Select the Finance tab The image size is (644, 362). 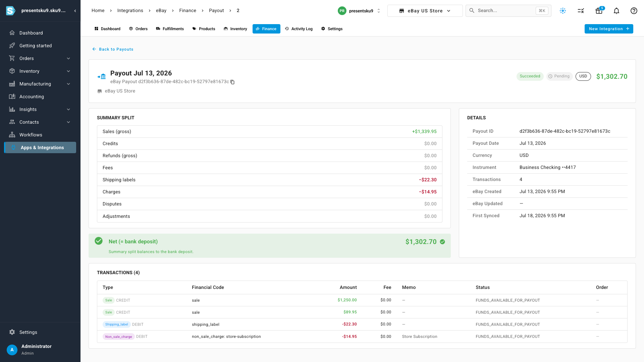pos(266,29)
